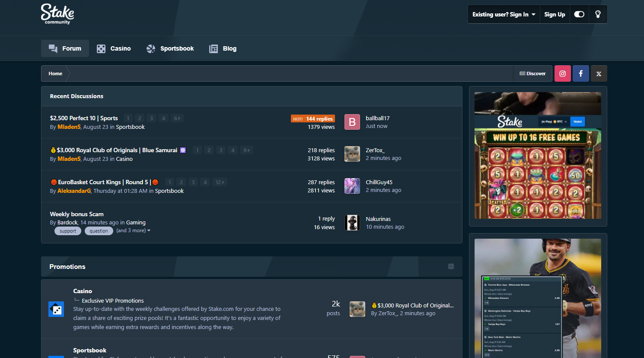Click the Sign Up button

(x=555, y=14)
